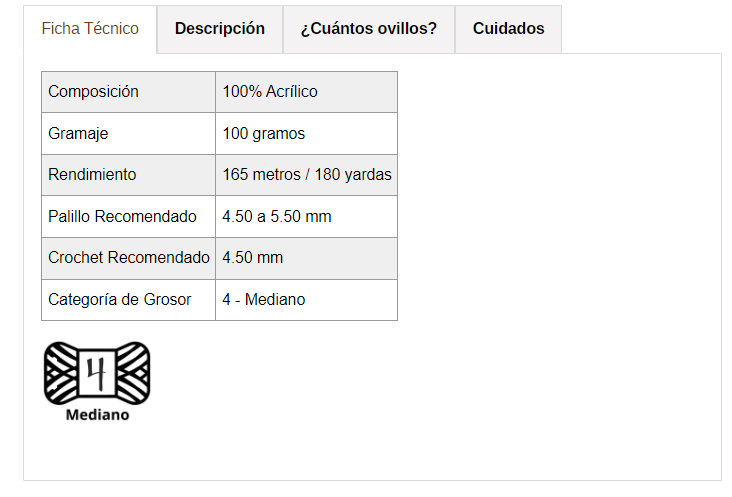Click the 165 metros / 180 yardas value
Image resolution: width=732 pixels, height=497 pixels.
pos(306,175)
